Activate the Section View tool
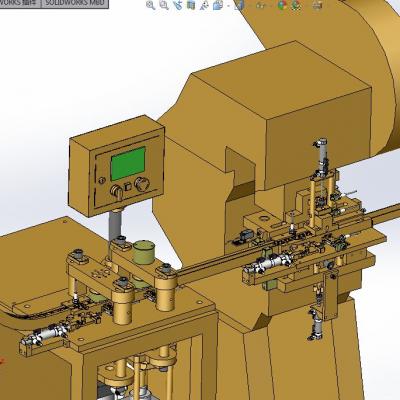The height and width of the screenshot is (400, 400). (191, 5)
